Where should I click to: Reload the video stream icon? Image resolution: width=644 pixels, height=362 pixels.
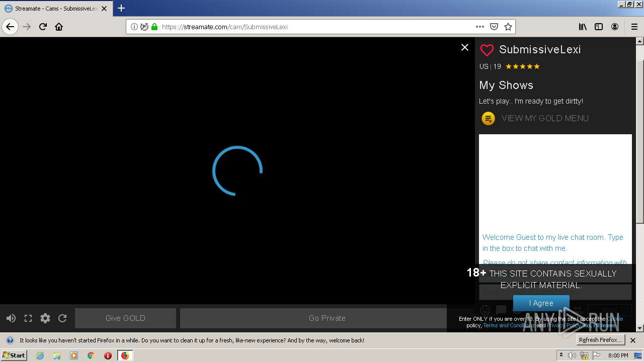coord(62,318)
